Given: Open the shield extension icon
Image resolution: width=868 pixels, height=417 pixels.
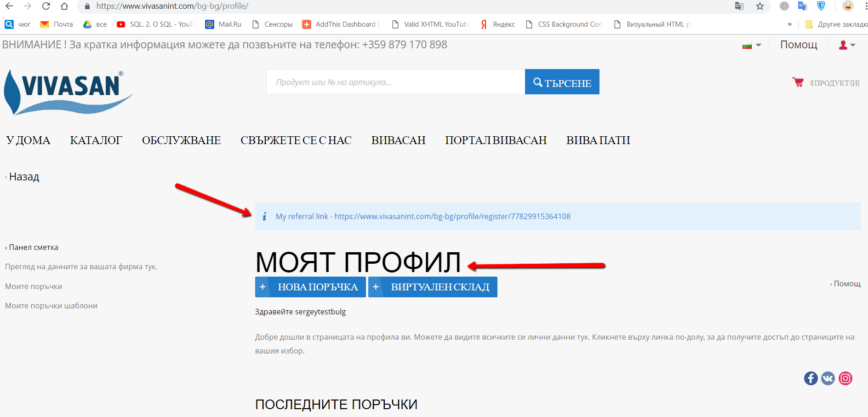Looking at the screenshot, I should [x=821, y=6].
